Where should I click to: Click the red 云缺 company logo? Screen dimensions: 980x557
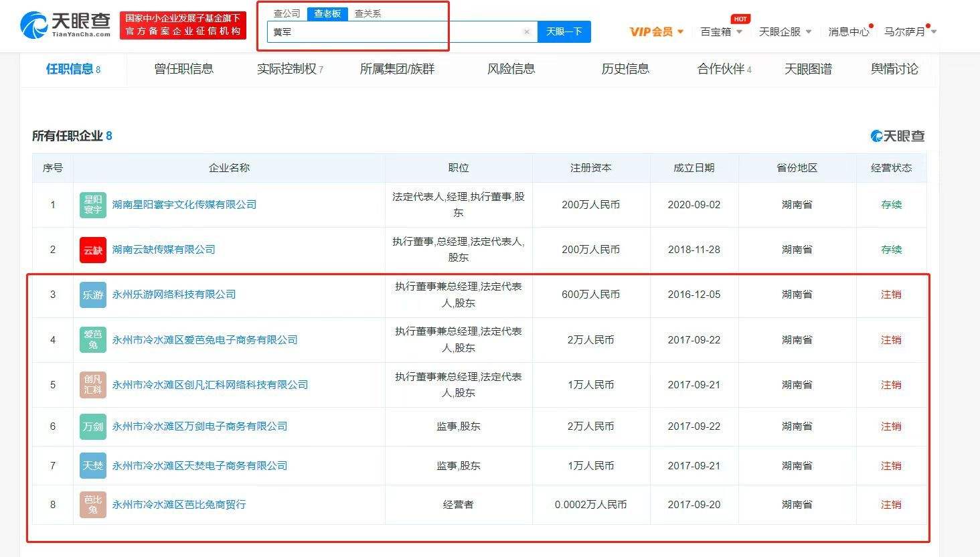tap(92, 250)
